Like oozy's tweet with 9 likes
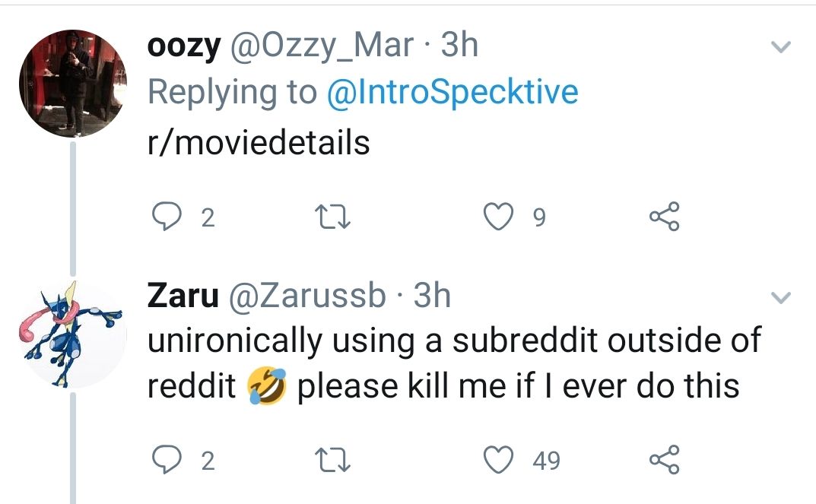The width and height of the screenshot is (816, 504). pyautogui.click(x=500, y=219)
